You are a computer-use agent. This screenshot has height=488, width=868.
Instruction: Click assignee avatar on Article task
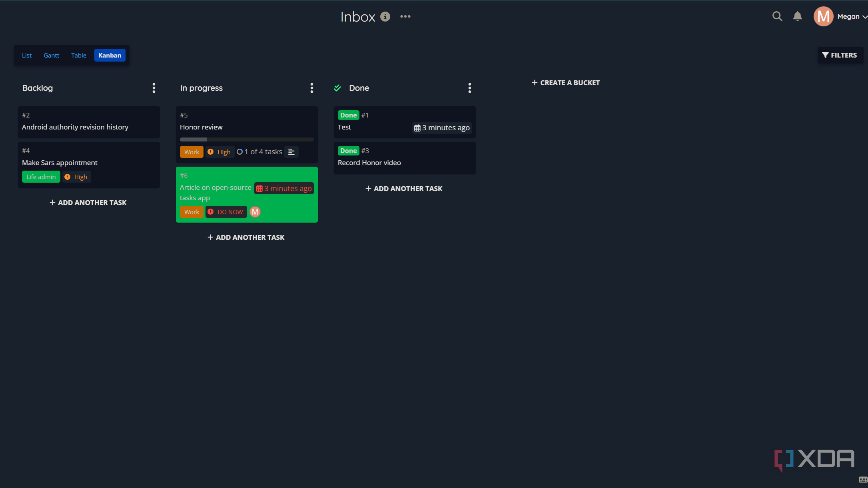pyautogui.click(x=255, y=212)
